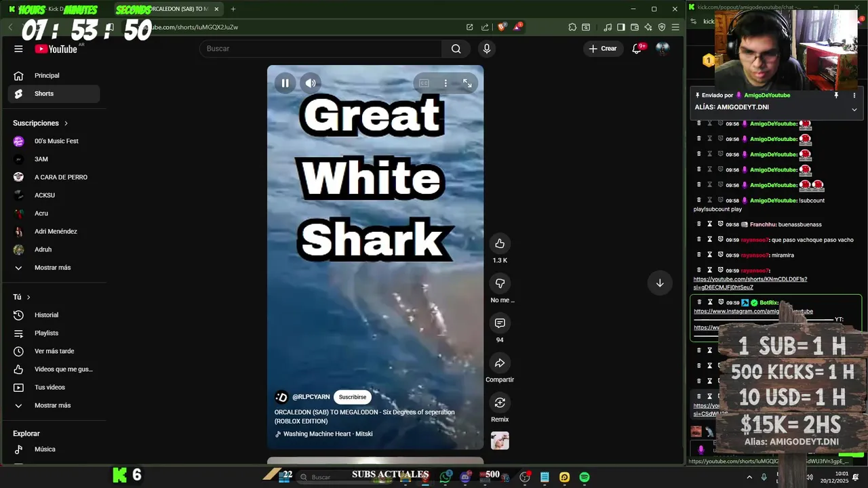Image resolution: width=868 pixels, height=488 pixels.
Task: Open Brave VPN shield icon
Action: (x=662, y=27)
